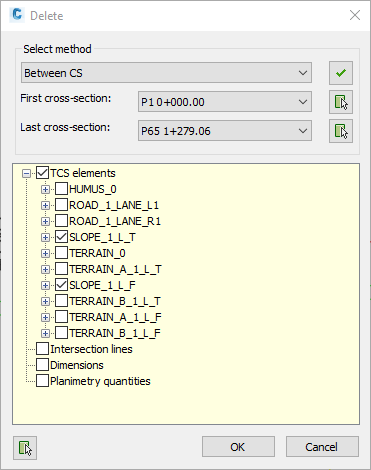The image size is (371, 470).
Task: Uncheck the SLOPE_1_L_T checkbox
Action: (x=61, y=237)
